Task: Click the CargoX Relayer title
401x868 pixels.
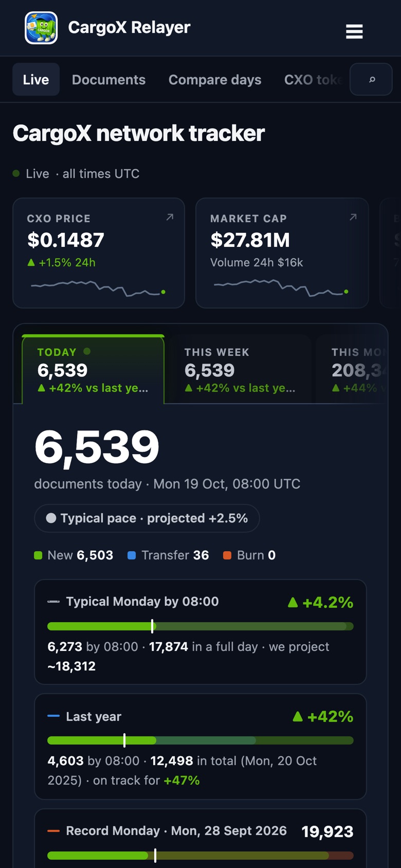Action: click(129, 27)
